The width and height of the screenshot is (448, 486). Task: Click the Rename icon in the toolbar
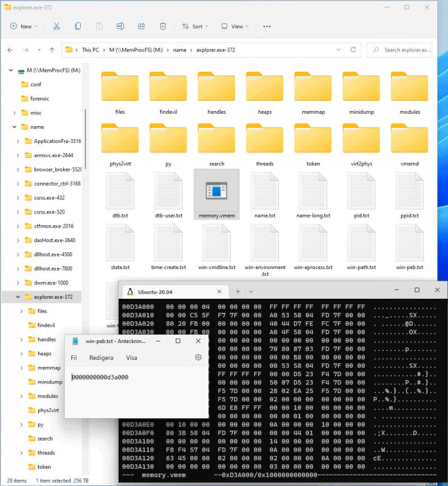click(120, 26)
